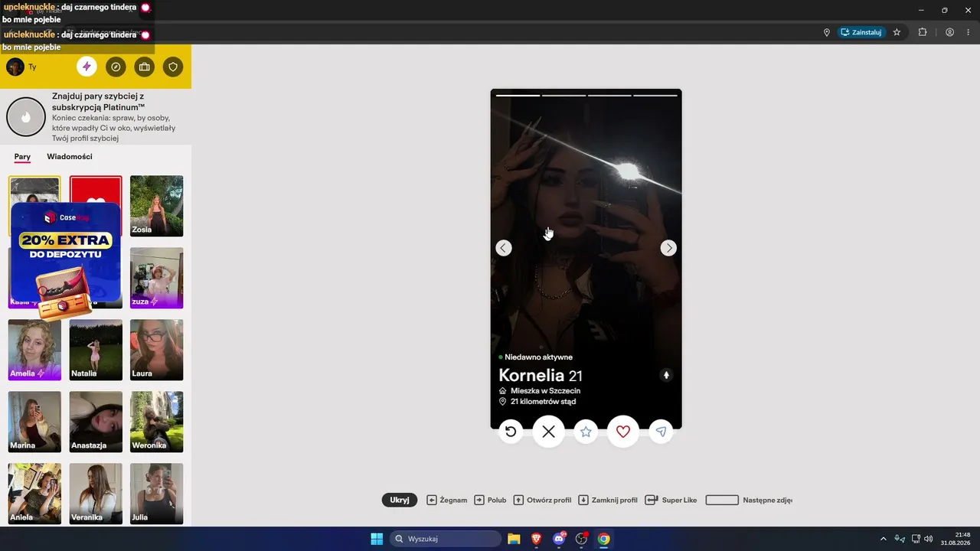The image size is (980, 551).
Task: Reject Kornelia with the X button
Action: pos(548,432)
